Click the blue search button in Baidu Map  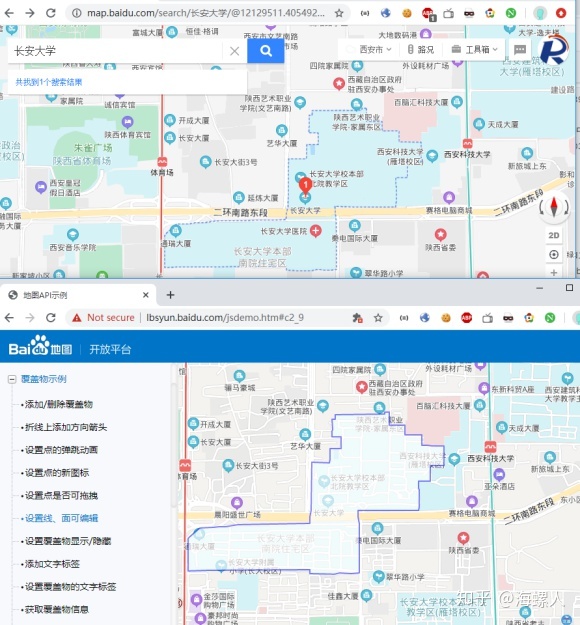[265, 51]
